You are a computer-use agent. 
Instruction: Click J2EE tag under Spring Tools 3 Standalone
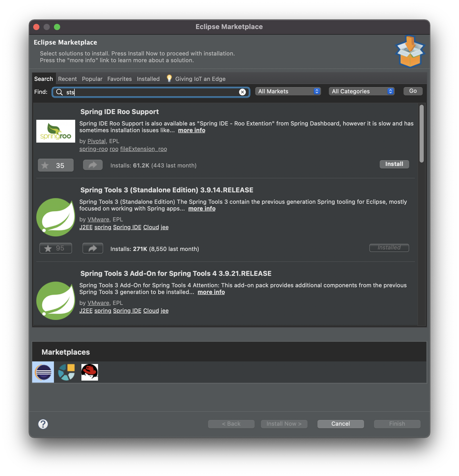[86, 227]
